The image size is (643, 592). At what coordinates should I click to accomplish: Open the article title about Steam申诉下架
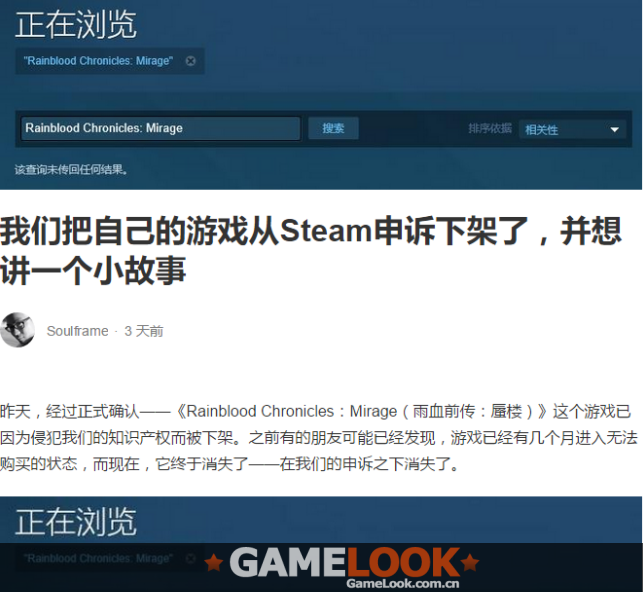[x=311, y=250]
